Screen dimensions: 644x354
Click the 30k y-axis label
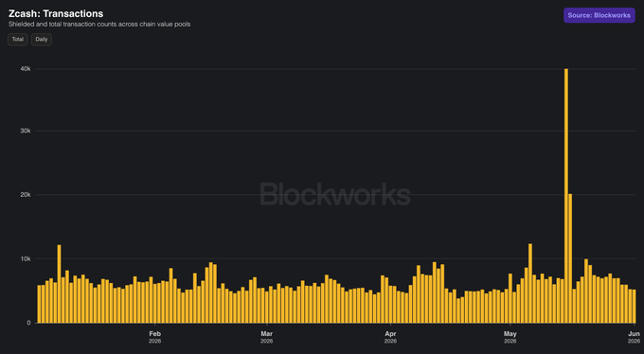point(26,131)
